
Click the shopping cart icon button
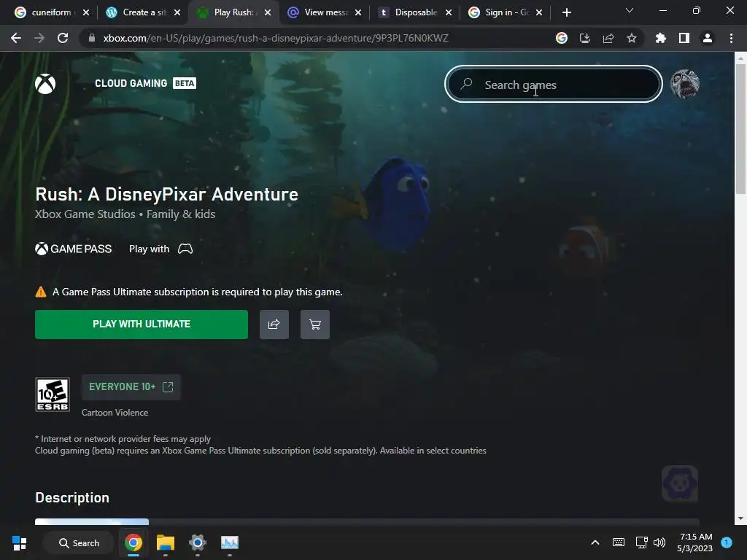click(315, 324)
